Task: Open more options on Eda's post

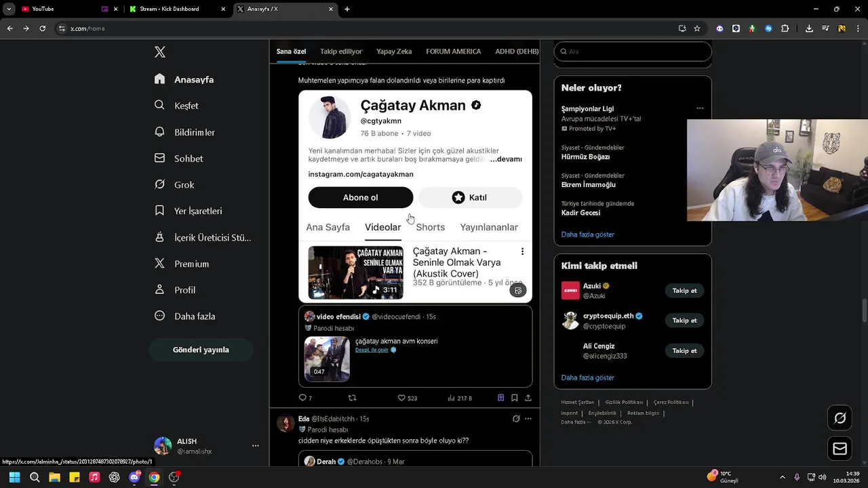Action: click(528, 419)
